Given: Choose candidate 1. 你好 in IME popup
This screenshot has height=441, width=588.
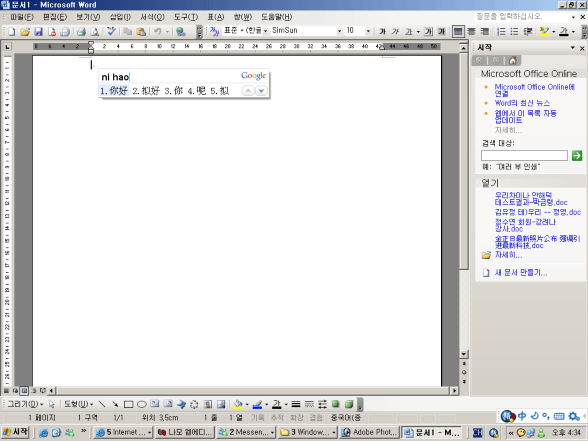Looking at the screenshot, I should point(114,91).
